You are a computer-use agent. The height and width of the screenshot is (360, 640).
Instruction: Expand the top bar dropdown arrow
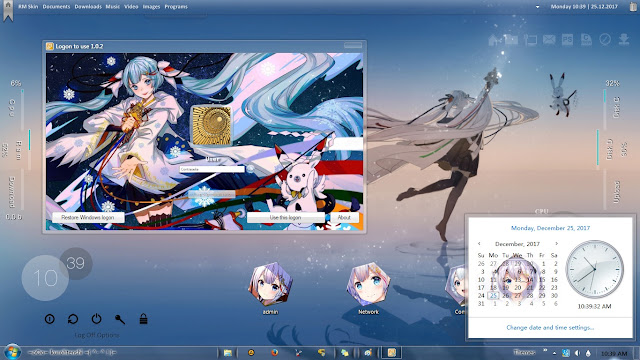538,7
